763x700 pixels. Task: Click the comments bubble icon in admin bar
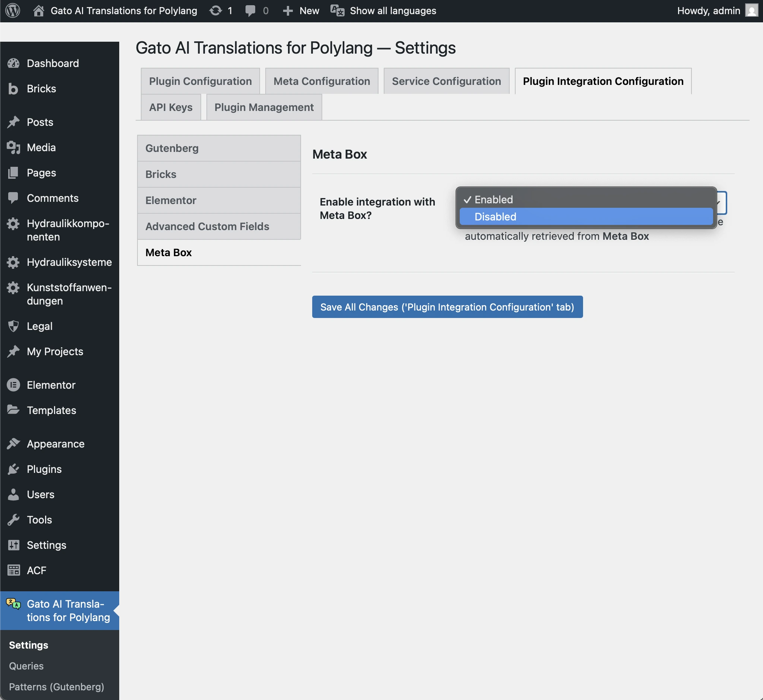(250, 10)
